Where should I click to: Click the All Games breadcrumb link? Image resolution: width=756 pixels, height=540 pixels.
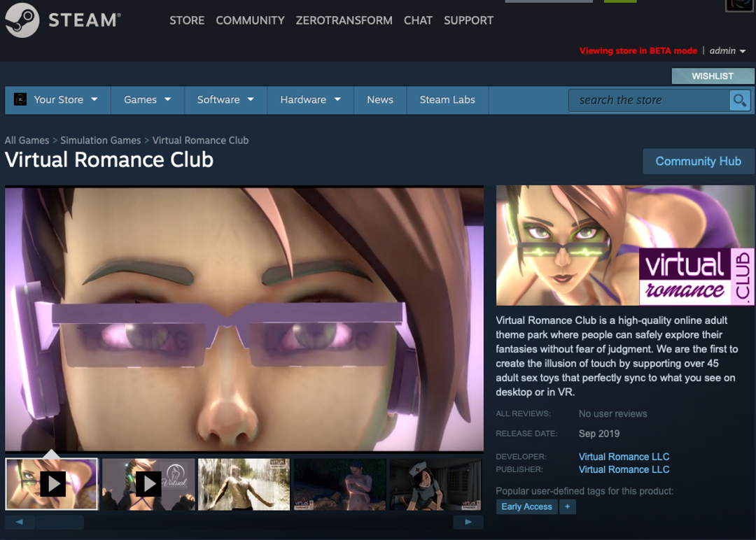pos(27,140)
